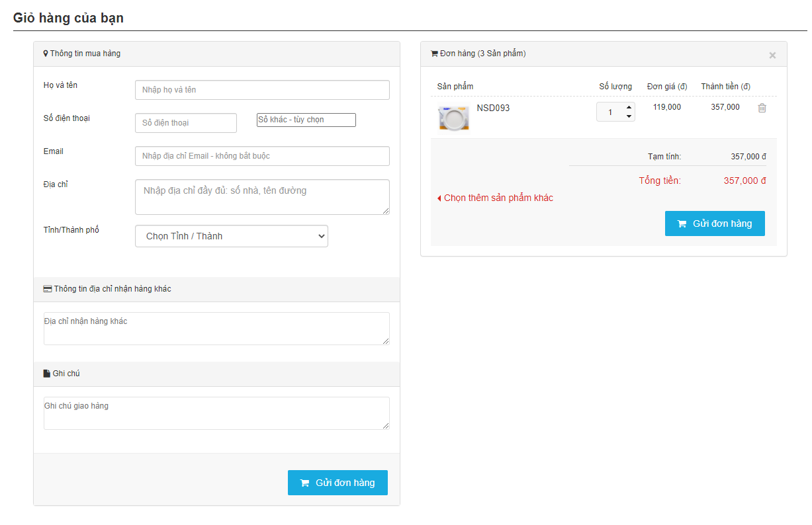This screenshot has height=525, width=812.
Task: Click the cart icon in Đơn hàng header
Action: click(434, 54)
